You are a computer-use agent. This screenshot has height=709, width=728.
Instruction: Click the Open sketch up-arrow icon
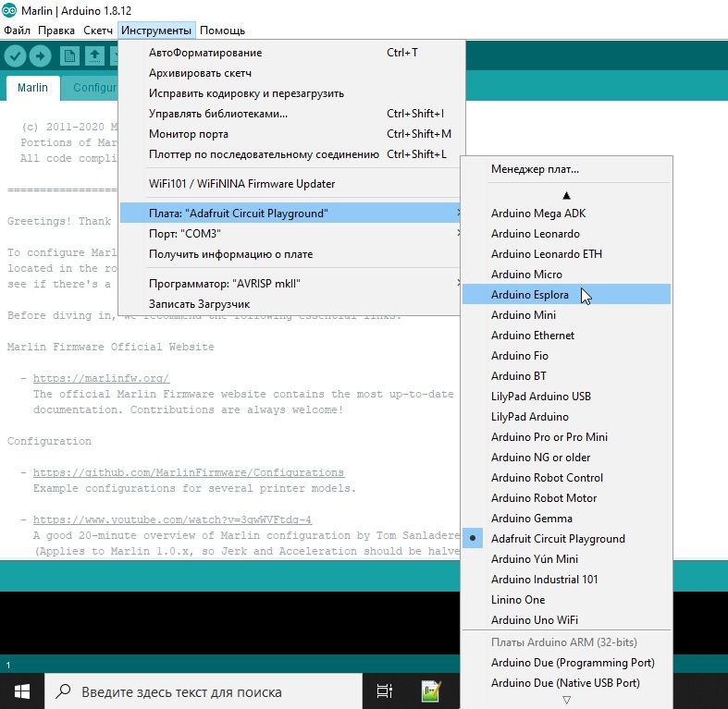[x=94, y=56]
